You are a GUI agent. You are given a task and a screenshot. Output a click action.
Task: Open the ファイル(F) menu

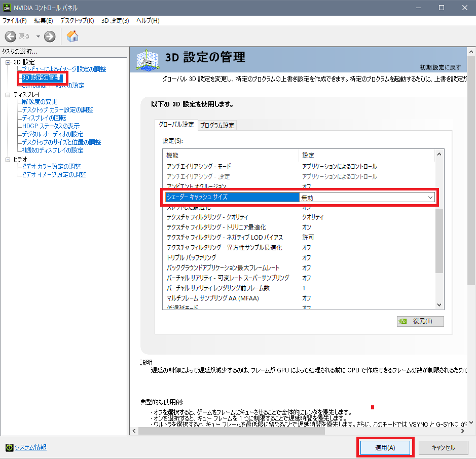point(14,21)
